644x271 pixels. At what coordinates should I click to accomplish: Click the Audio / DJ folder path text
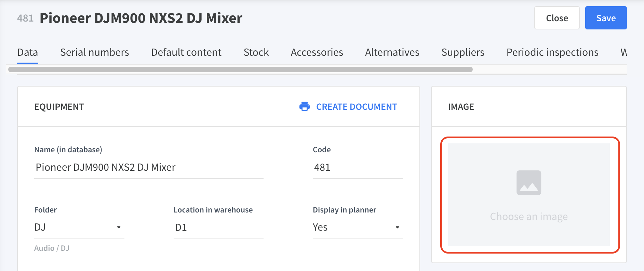pos(52,248)
